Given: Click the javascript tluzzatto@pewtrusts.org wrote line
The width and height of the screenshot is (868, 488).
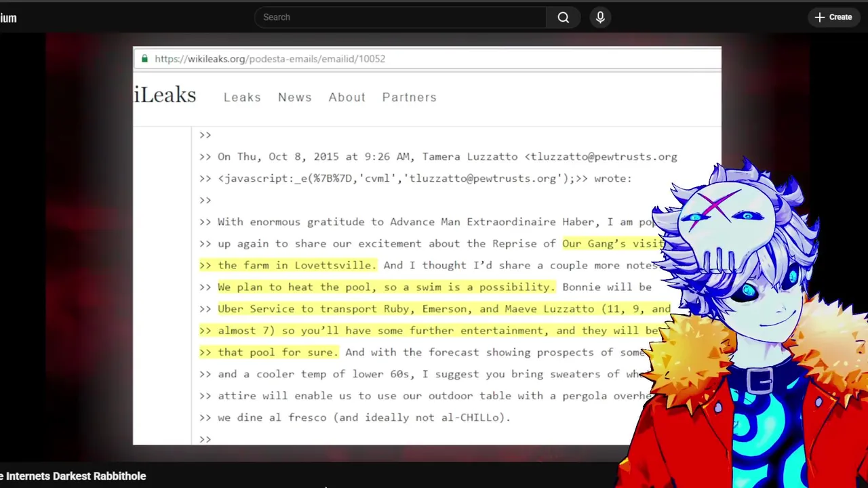Looking at the screenshot, I should 415,178.
